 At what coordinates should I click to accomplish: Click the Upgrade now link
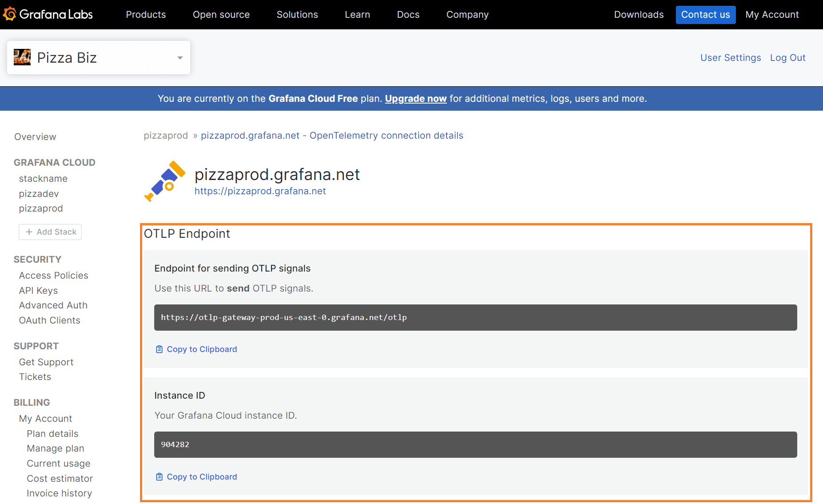[x=415, y=99]
